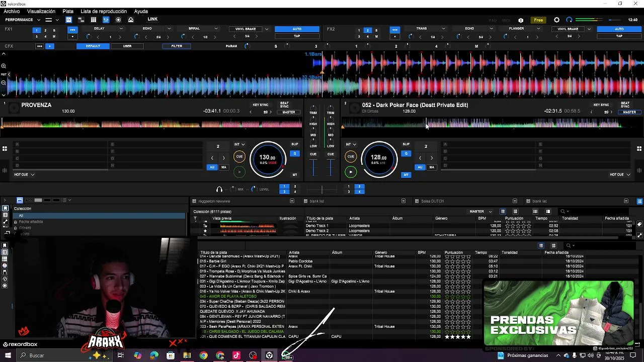Click the FX1 three-dots options button

click(72, 30)
